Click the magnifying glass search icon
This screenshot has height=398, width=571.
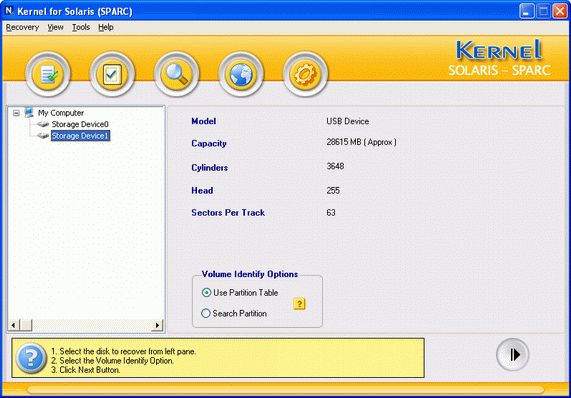pyautogui.click(x=177, y=74)
